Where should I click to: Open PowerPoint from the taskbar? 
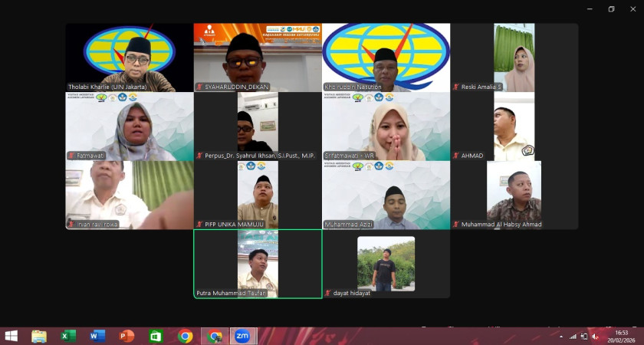pyautogui.click(x=127, y=337)
